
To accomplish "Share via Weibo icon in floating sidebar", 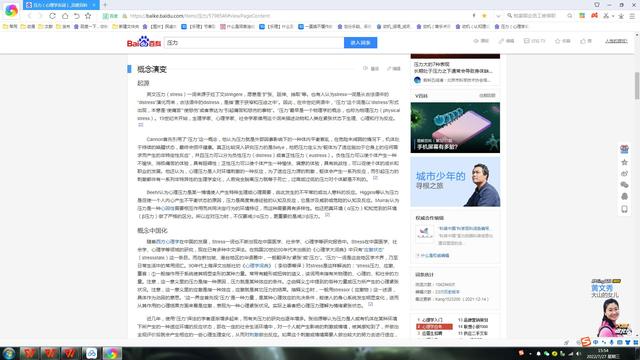I will pos(624,173).
